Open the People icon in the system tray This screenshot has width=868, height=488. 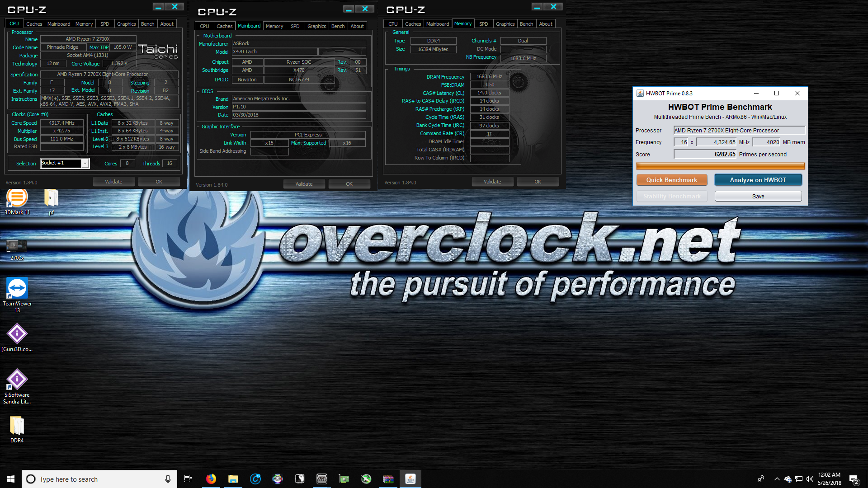pyautogui.click(x=761, y=479)
